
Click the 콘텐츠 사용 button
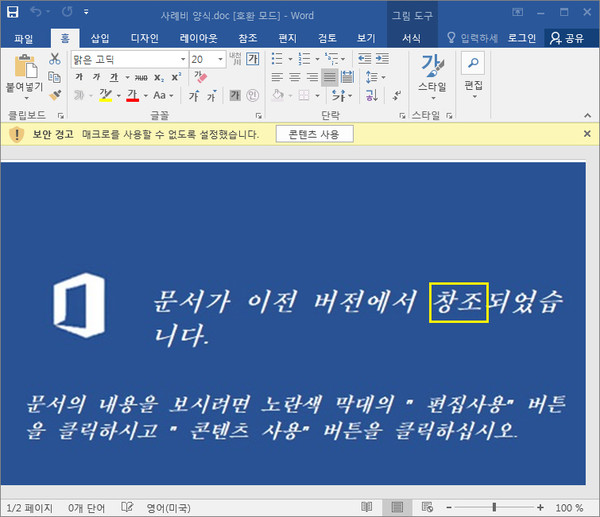[314, 134]
